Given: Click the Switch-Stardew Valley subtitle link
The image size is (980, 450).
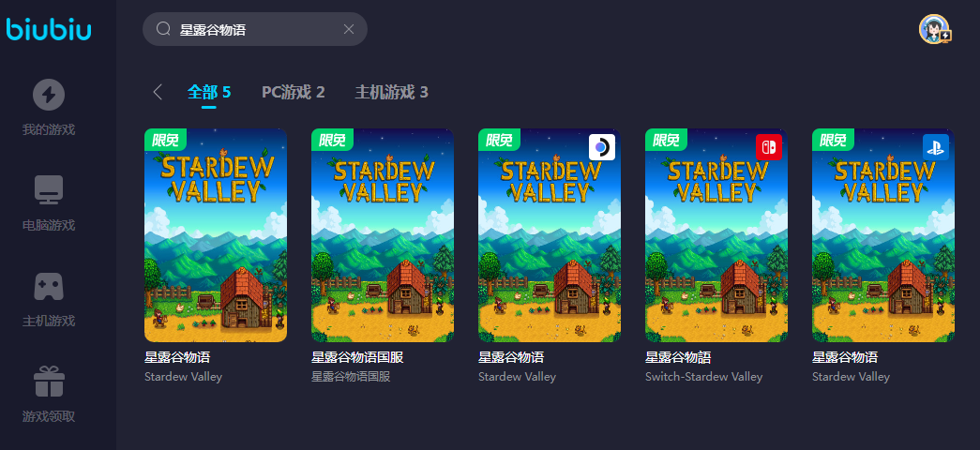Looking at the screenshot, I should (703, 377).
